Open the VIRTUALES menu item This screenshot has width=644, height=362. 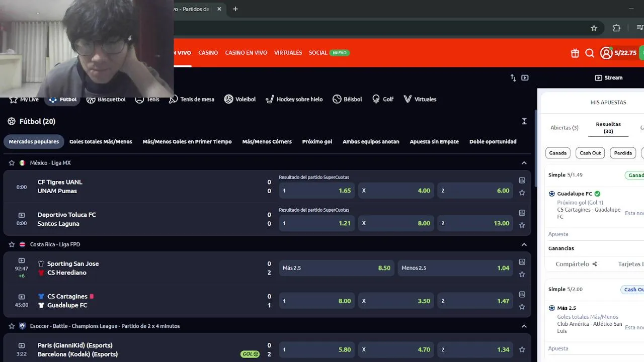point(288,53)
